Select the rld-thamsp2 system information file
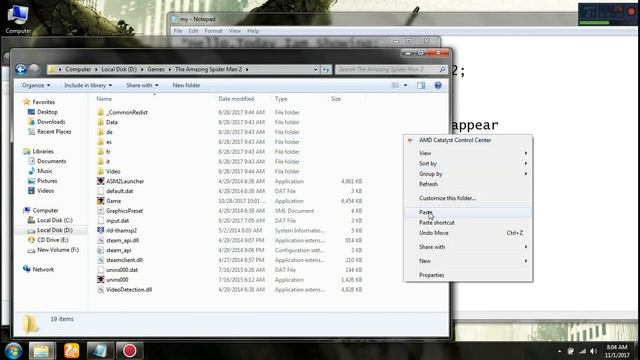This screenshot has height=360, width=640. (x=117, y=231)
